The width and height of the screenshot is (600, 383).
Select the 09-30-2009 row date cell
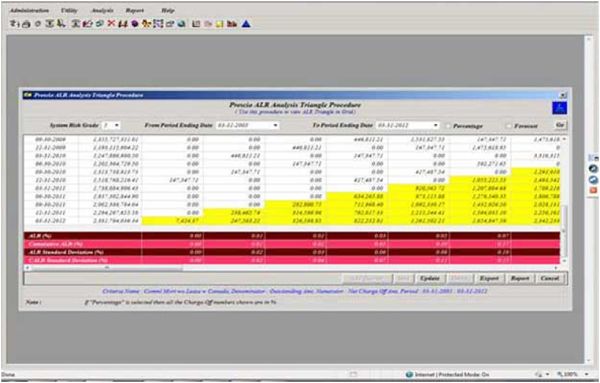(x=51, y=139)
